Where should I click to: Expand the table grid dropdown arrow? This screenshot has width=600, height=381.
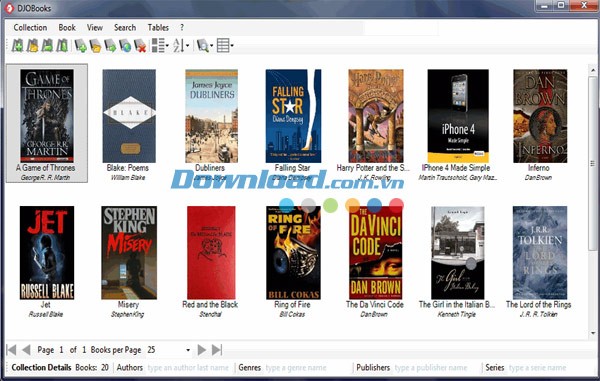click(x=232, y=46)
